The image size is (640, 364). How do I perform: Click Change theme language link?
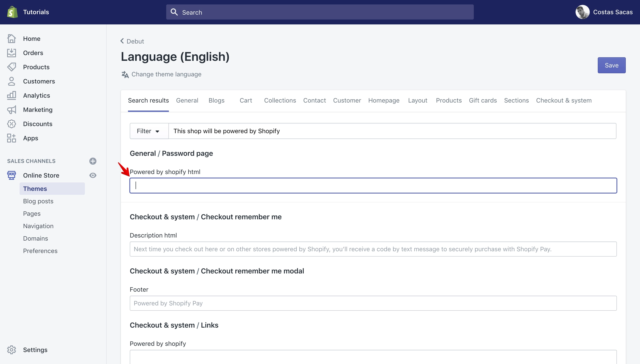coord(166,74)
